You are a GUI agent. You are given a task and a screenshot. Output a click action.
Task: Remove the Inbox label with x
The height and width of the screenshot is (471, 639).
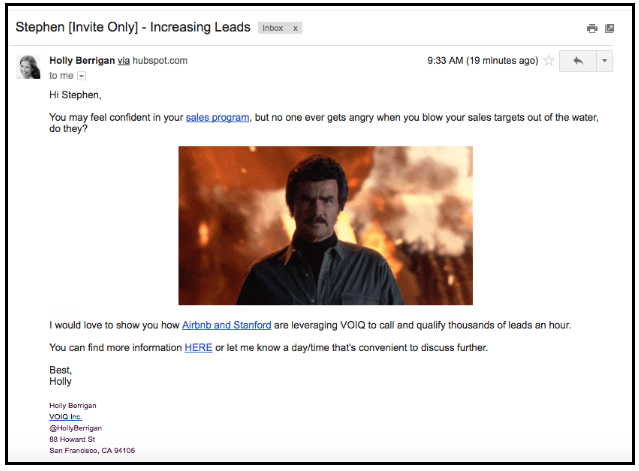[x=294, y=28]
